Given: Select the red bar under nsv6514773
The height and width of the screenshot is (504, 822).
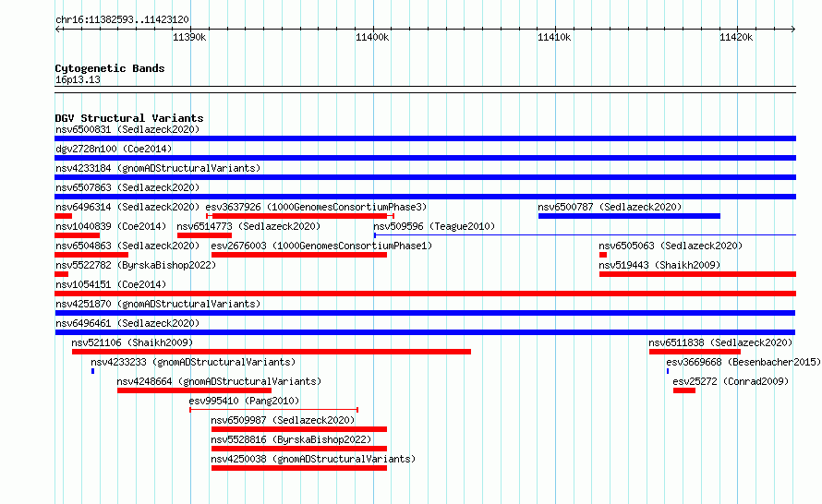Looking at the screenshot, I should click(x=204, y=235).
